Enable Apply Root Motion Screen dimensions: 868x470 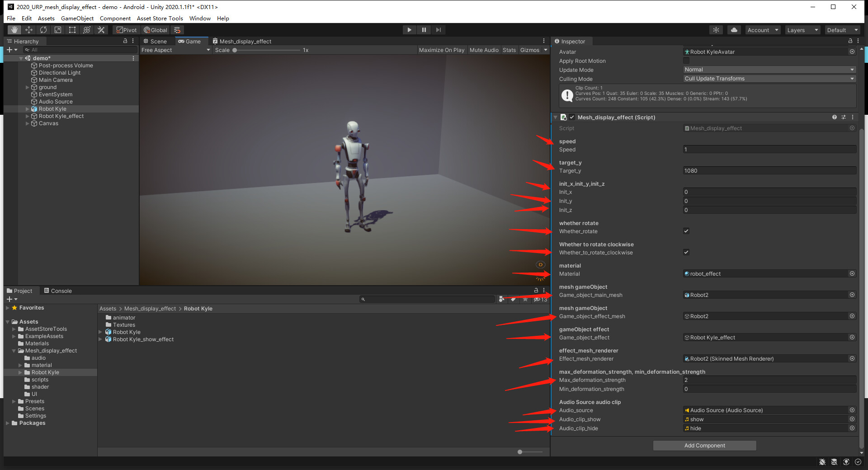686,61
